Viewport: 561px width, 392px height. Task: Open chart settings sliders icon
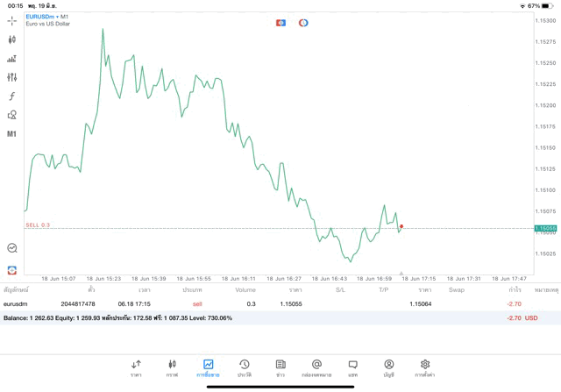pos(11,77)
